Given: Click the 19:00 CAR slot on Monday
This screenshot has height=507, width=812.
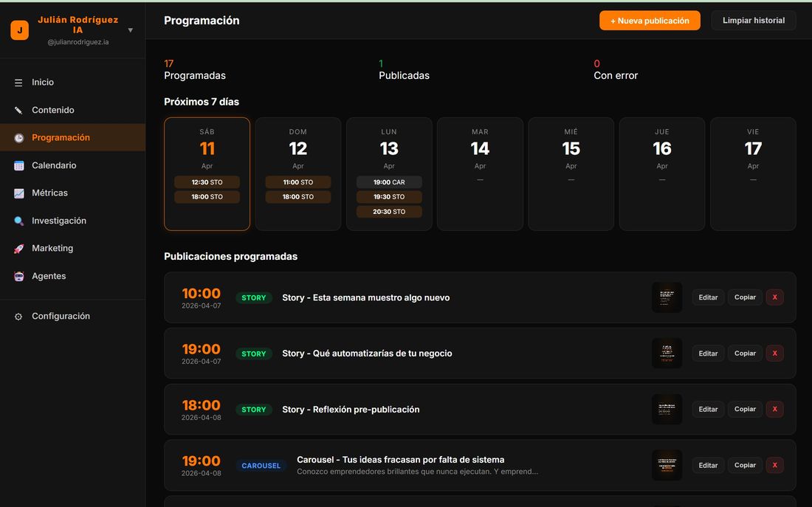Looking at the screenshot, I should (x=389, y=182).
